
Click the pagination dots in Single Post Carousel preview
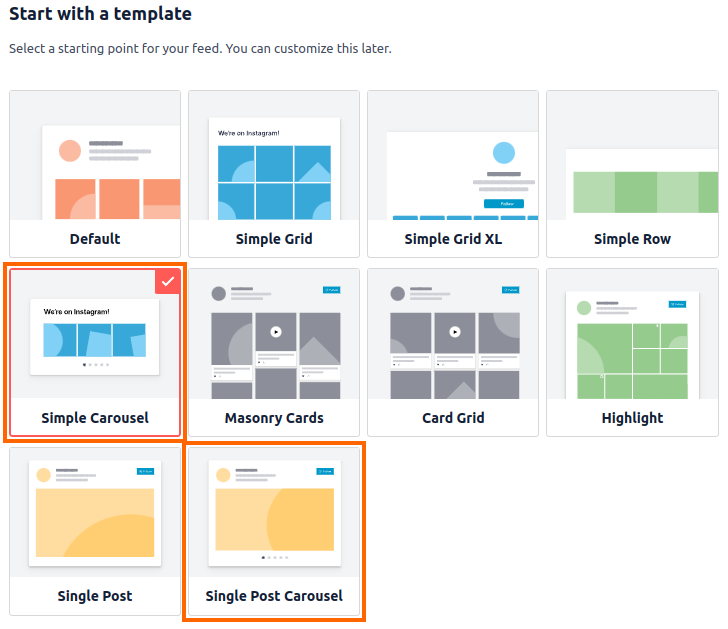coord(274,557)
